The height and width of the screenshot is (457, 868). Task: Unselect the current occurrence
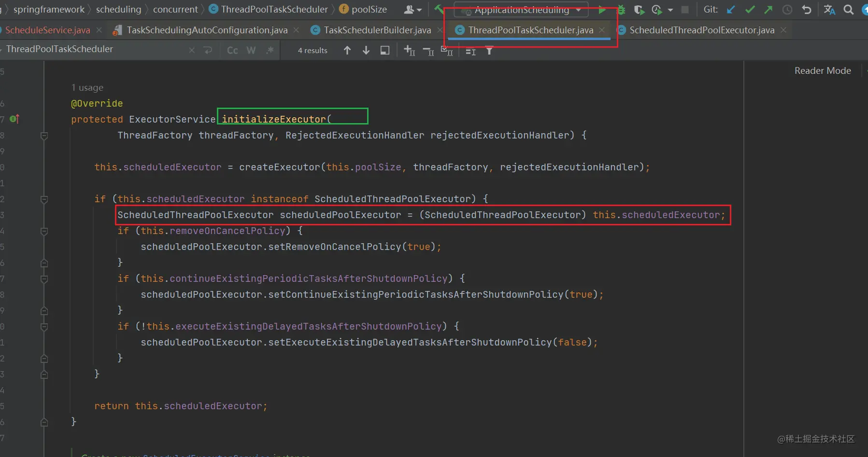(428, 51)
